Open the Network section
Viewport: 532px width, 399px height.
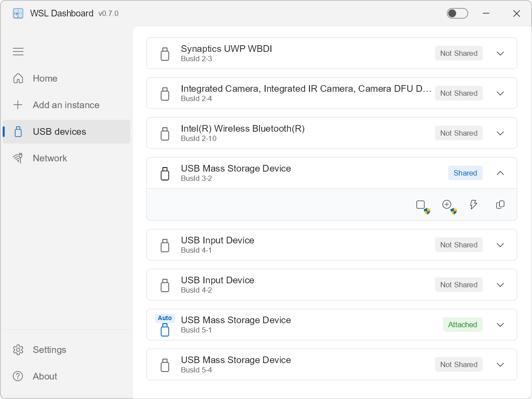50,158
